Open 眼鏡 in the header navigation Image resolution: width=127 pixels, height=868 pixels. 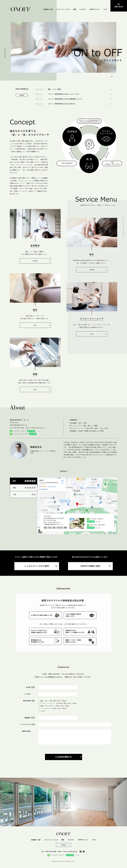click(x=75, y=9)
